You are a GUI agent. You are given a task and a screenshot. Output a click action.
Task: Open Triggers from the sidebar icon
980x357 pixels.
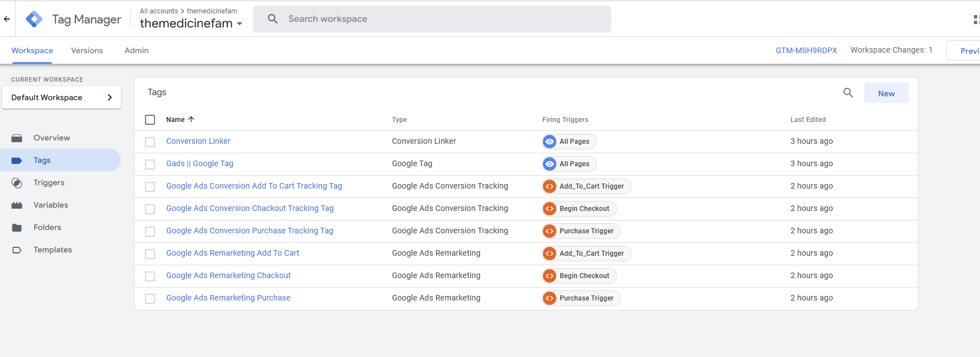coord(17,183)
